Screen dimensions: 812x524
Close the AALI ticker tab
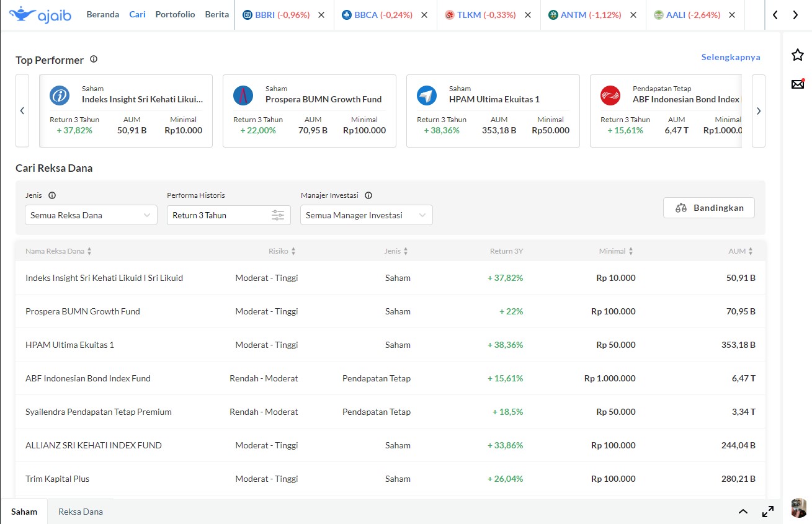732,15
